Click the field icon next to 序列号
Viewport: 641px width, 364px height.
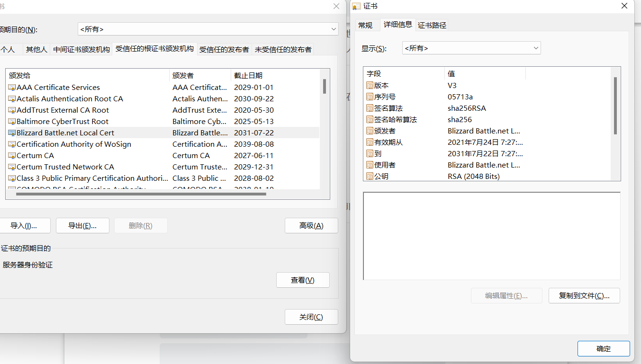[x=370, y=97]
